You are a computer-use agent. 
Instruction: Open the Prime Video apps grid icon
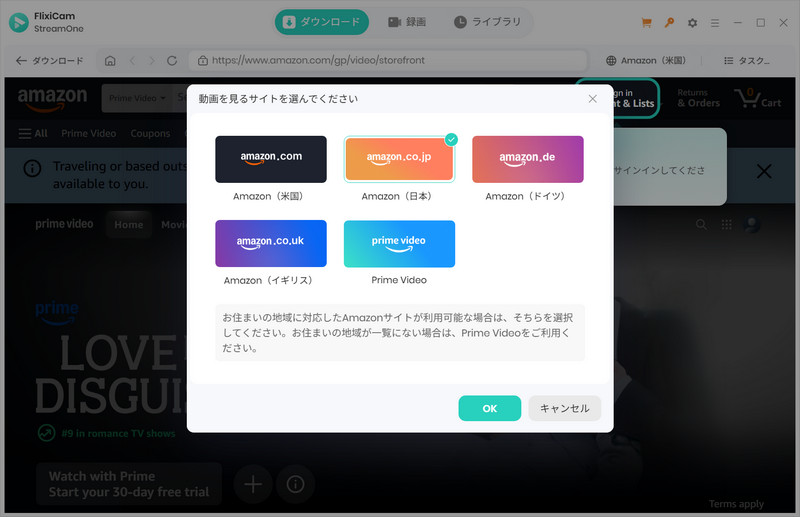(727, 225)
